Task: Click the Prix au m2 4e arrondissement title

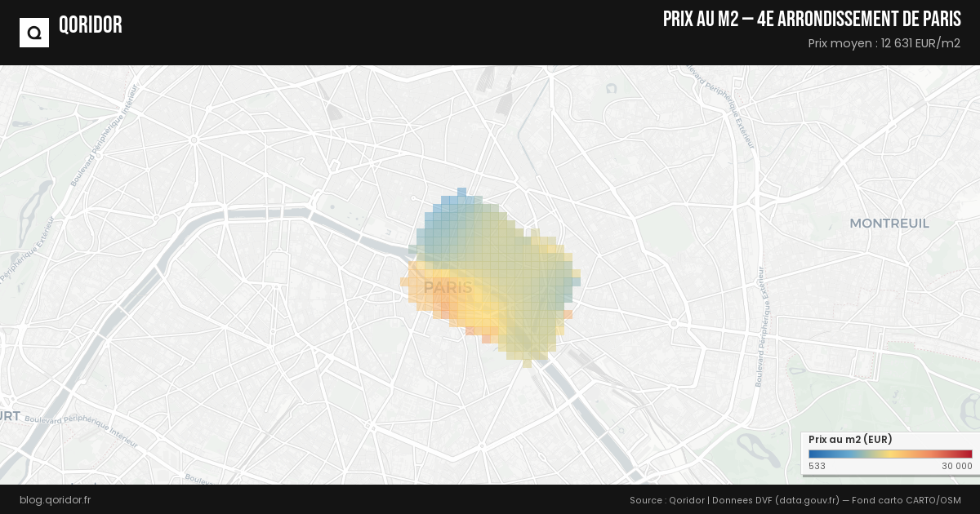Action: point(811,20)
